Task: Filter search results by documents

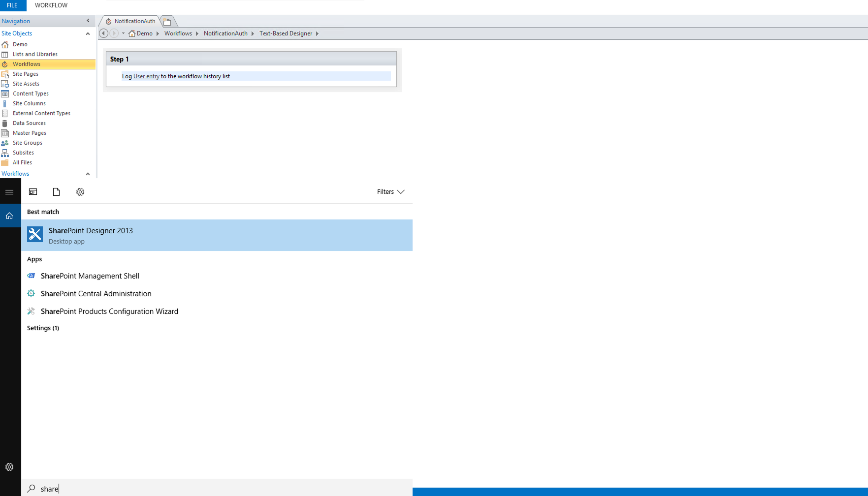Action: (x=57, y=192)
